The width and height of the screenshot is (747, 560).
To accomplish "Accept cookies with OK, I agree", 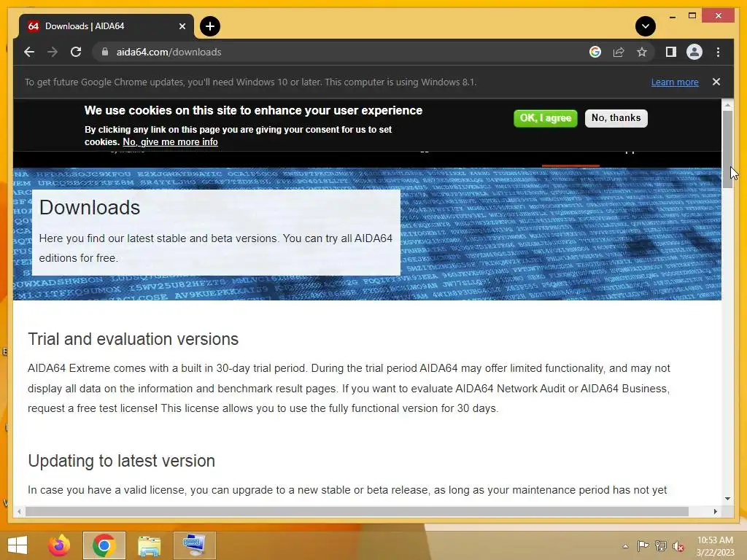I will coord(545,118).
